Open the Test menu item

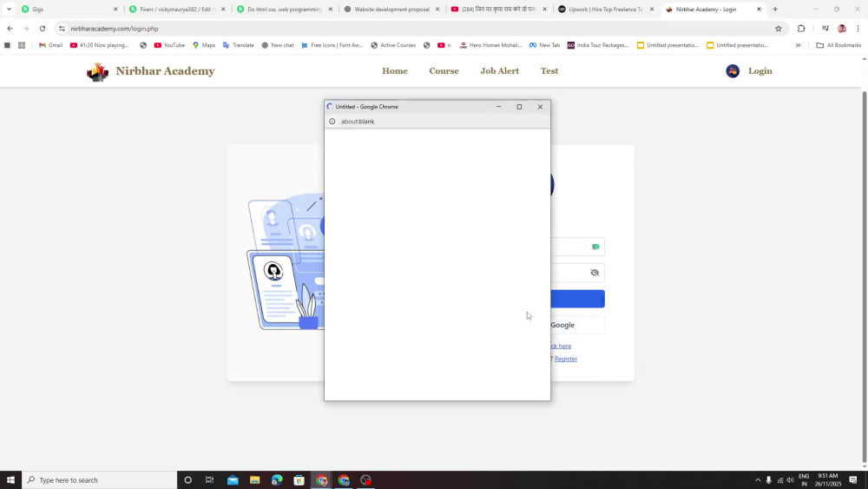[x=549, y=71]
